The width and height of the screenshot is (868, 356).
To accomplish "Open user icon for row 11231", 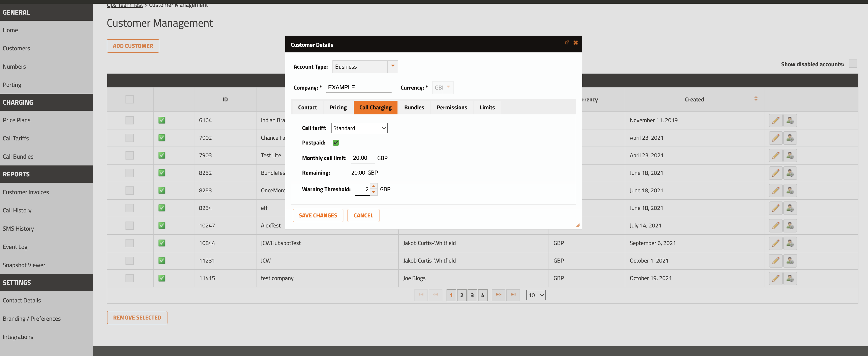I will (790, 261).
